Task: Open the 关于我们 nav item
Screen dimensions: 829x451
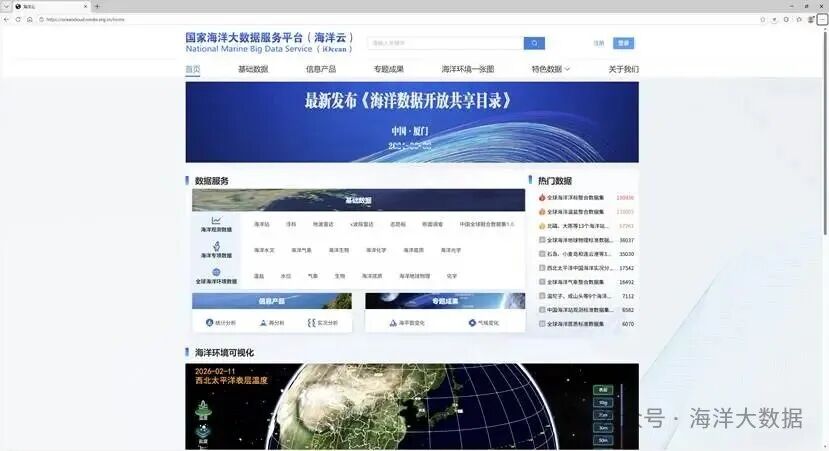Action: 623,69
